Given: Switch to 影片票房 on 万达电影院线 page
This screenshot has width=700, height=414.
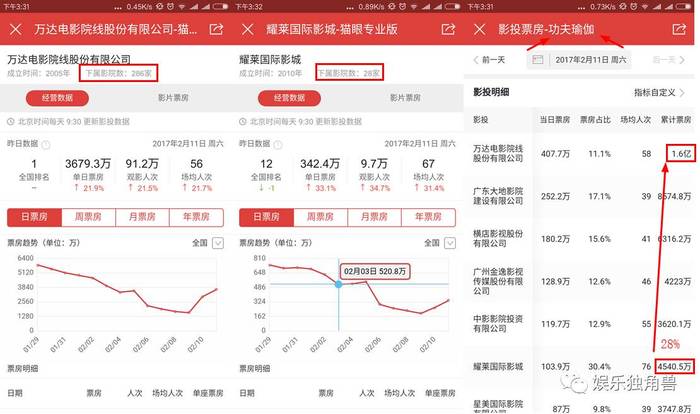Looking at the screenshot, I should point(174,98).
